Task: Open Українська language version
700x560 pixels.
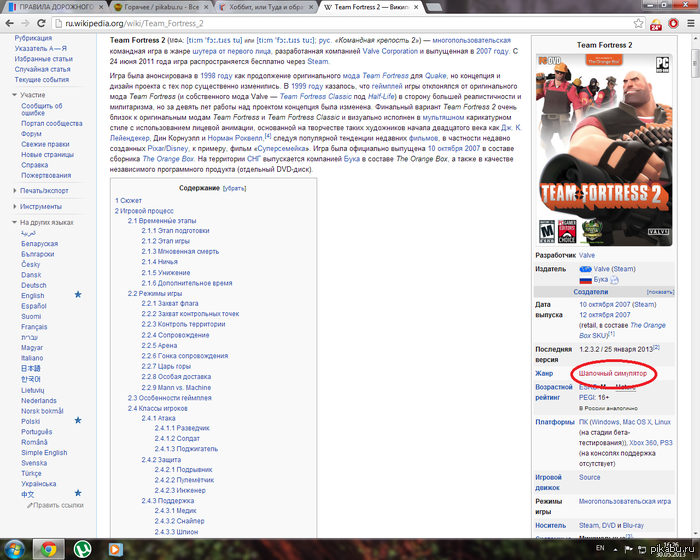Action: point(38,484)
